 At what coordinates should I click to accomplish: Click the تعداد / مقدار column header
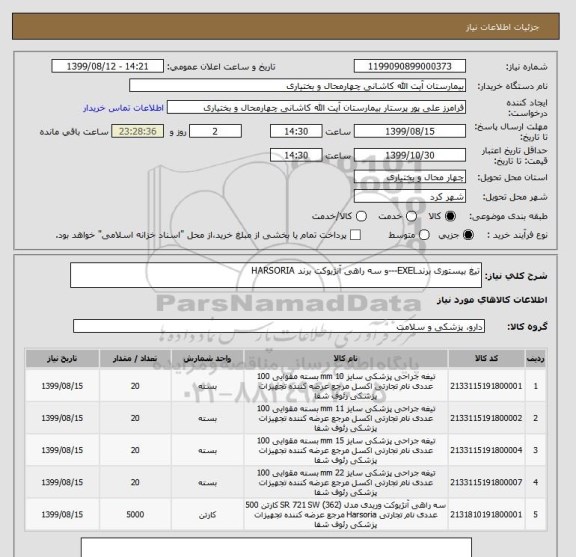pyautogui.click(x=135, y=358)
